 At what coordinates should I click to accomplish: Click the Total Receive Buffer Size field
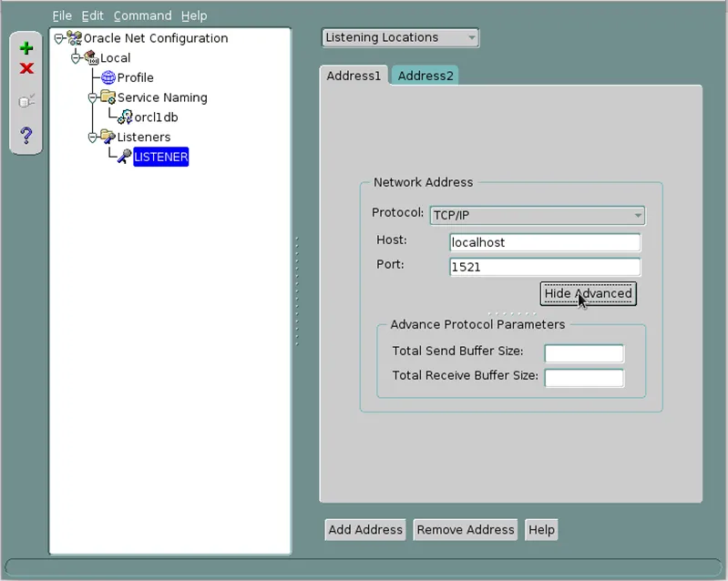click(584, 378)
